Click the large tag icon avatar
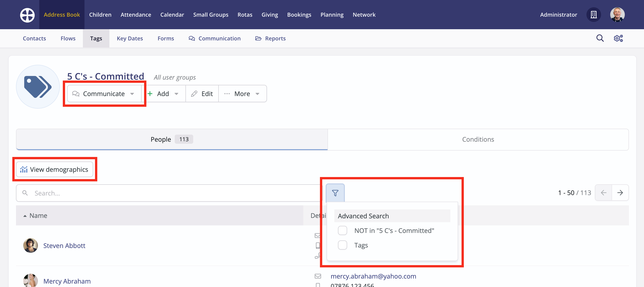 click(x=38, y=87)
